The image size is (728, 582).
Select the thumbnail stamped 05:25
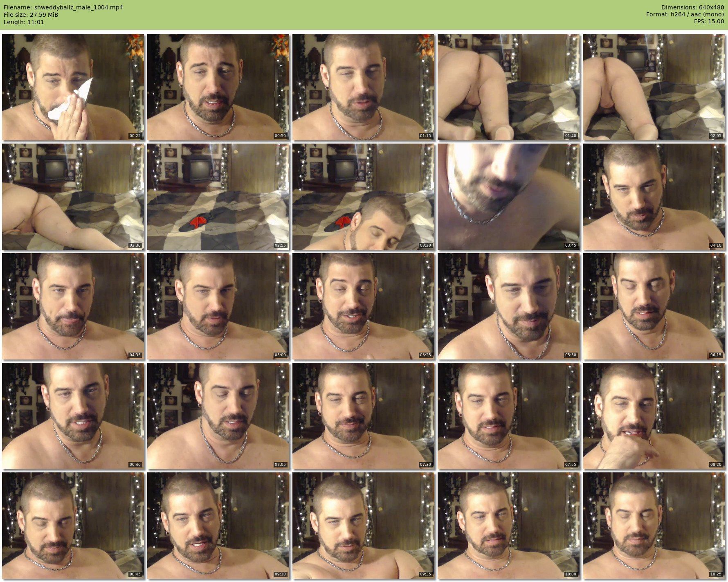tap(363, 306)
